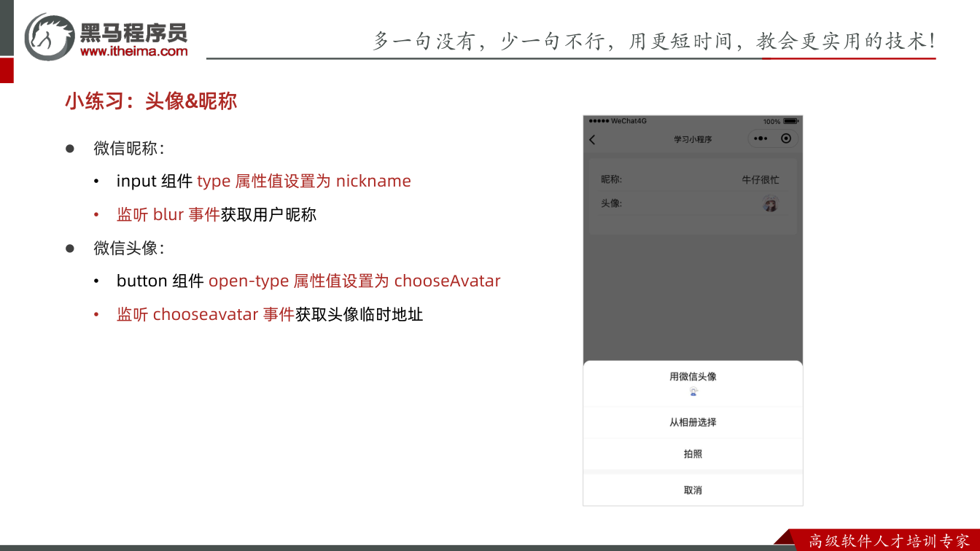Open the three-dots capsule menu
980x551 pixels.
pyautogui.click(x=761, y=138)
